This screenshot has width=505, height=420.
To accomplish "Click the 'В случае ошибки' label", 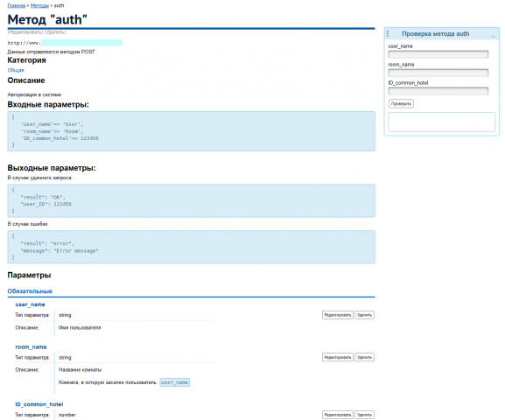I will (28, 224).
